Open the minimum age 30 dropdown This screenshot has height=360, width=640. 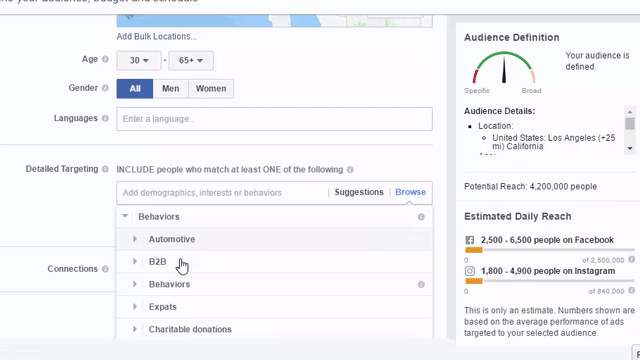pyautogui.click(x=139, y=60)
